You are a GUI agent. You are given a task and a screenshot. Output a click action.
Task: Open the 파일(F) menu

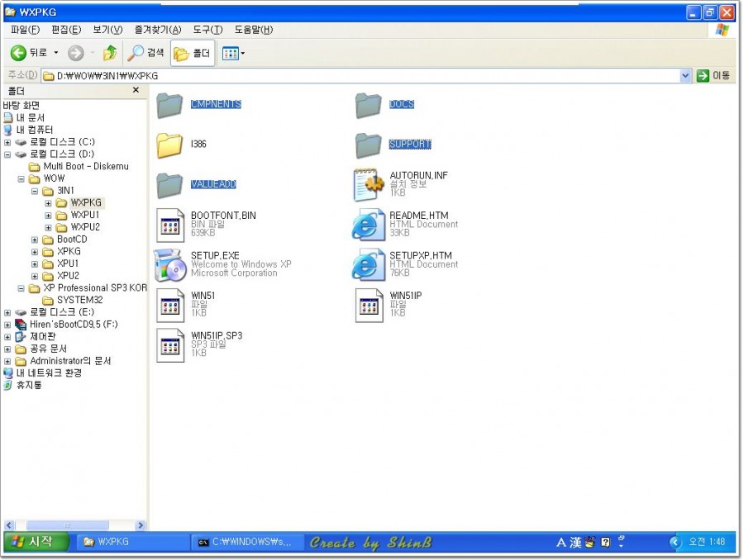click(25, 30)
